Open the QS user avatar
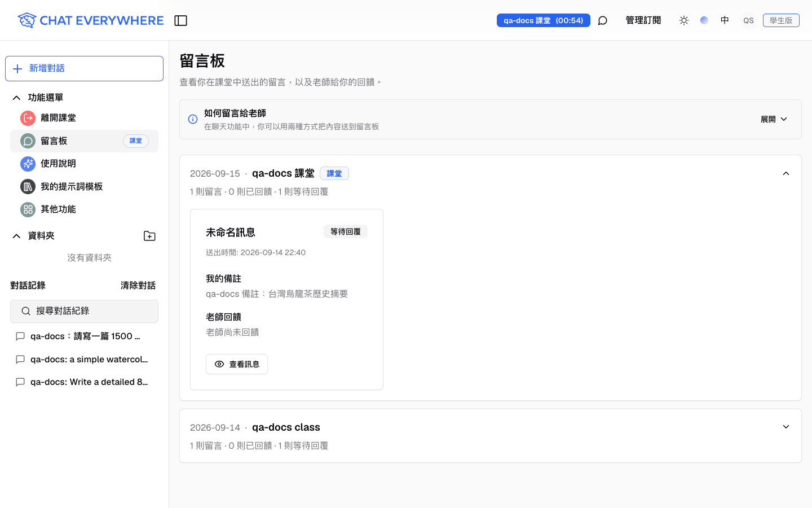The height and width of the screenshot is (508, 812). point(748,20)
